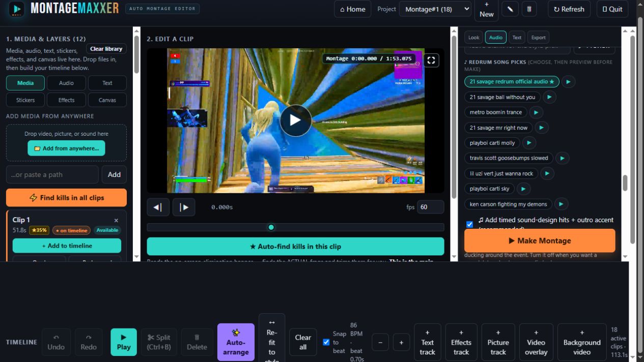
Task: Select the Audio library tab in left panel
Action: click(66, 83)
